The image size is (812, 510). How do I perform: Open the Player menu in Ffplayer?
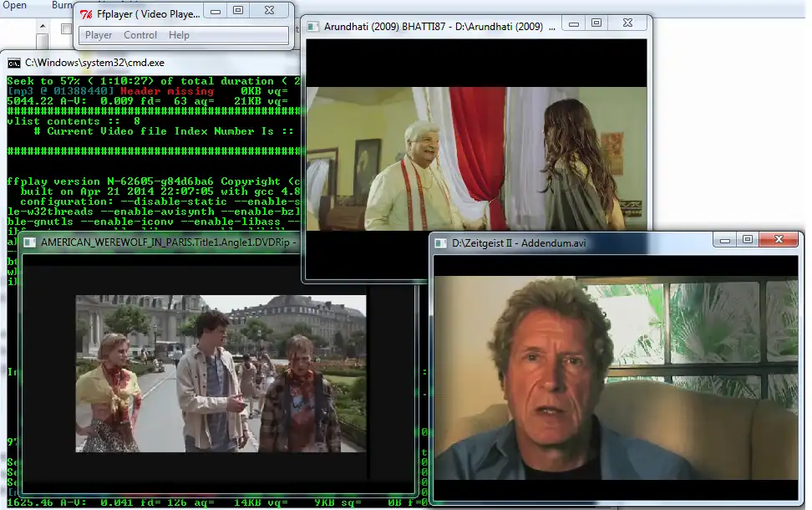tap(99, 35)
